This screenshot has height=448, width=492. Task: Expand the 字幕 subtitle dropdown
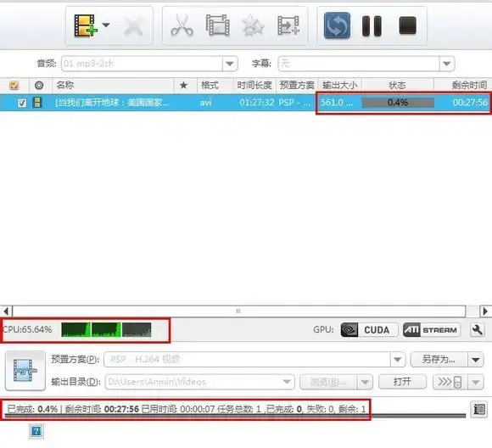(447, 64)
